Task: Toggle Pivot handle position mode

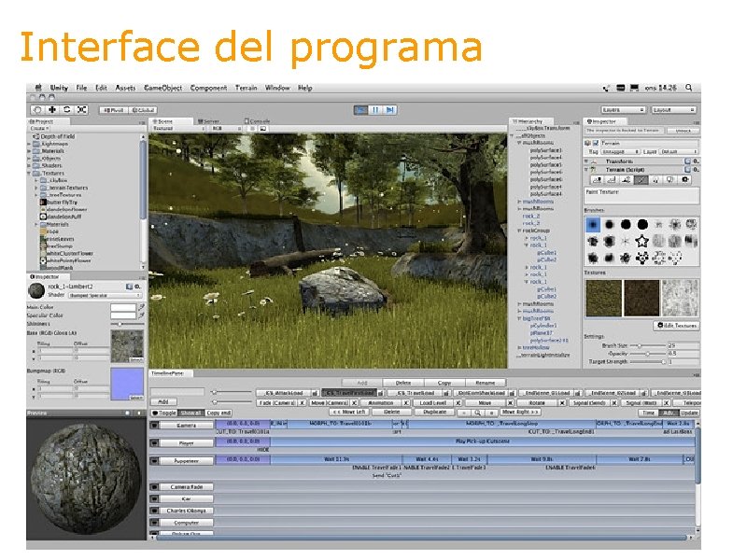Action: pos(113,110)
